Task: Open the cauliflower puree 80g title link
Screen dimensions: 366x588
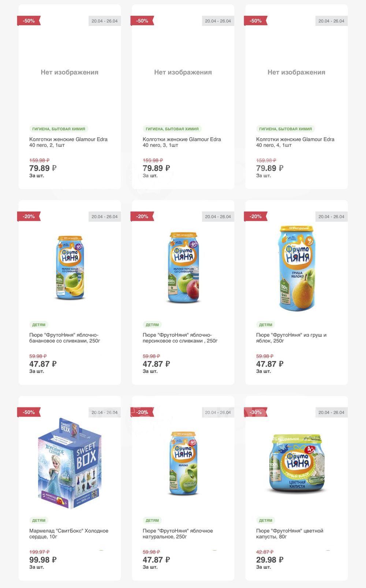Action: (x=290, y=533)
